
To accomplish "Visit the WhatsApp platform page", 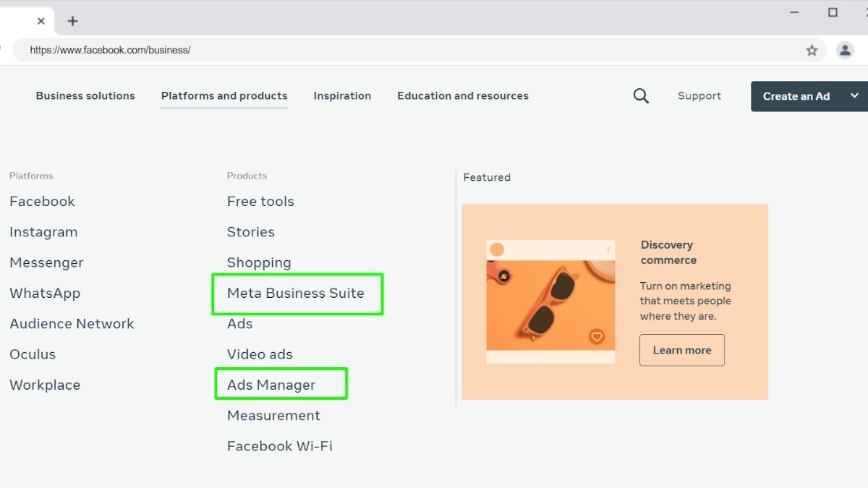I will (x=45, y=293).
